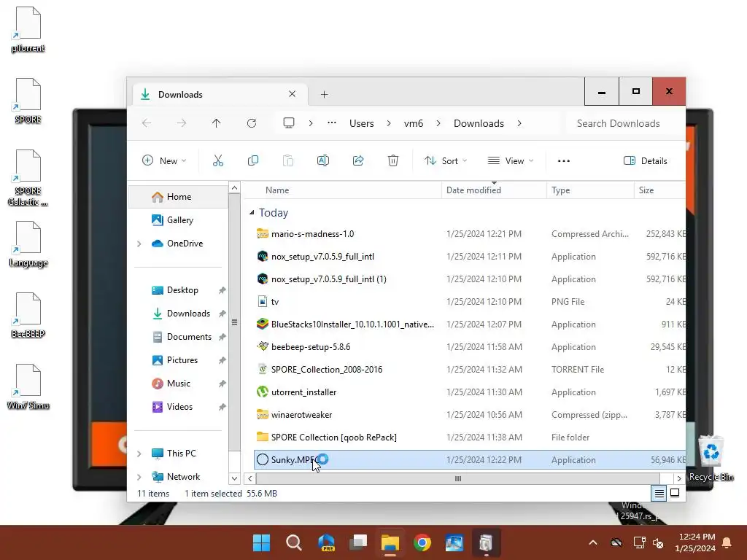Open the Sort dropdown

point(446,161)
